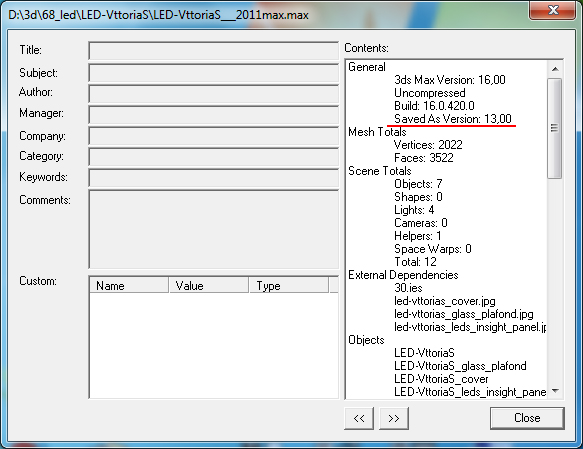The width and height of the screenshot is (583, 449).
Task: Select the LED-VttoriaS_cover object entry
Action: click(441, 379)
